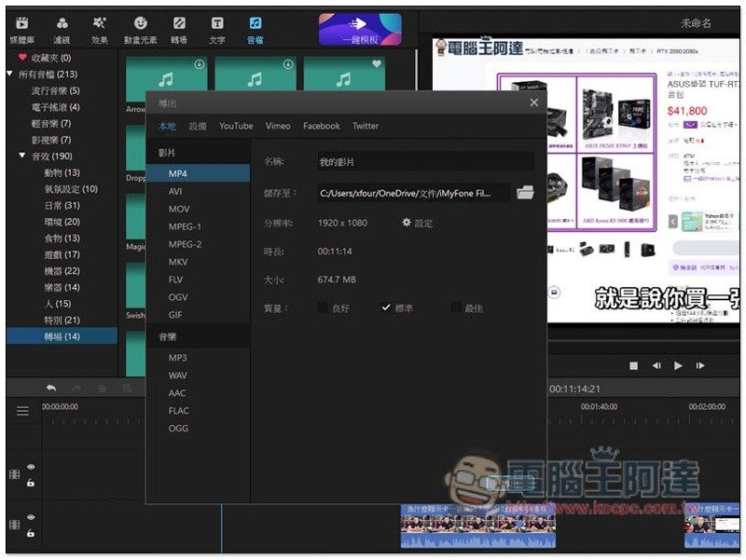Switch to the YouTube export tab
The width and height of the screenshot is (746, 560).
(x=236, y=126)
